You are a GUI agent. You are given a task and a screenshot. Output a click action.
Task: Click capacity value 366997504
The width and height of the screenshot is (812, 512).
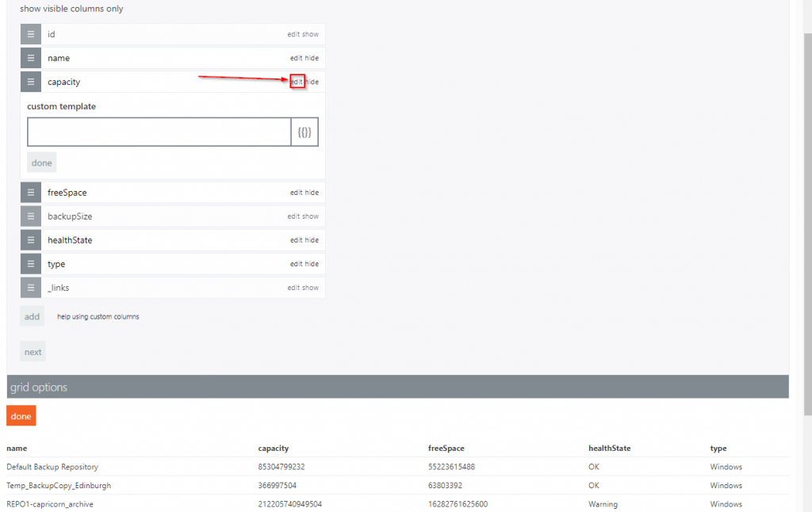(x=277, y=486)
